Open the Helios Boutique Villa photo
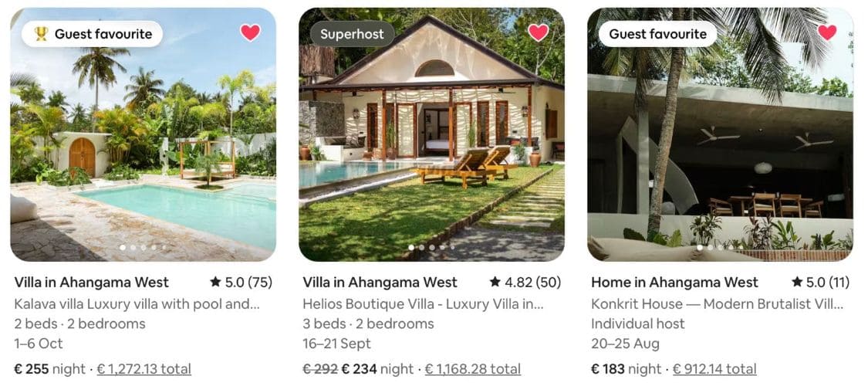 click(x=432, y=134)
